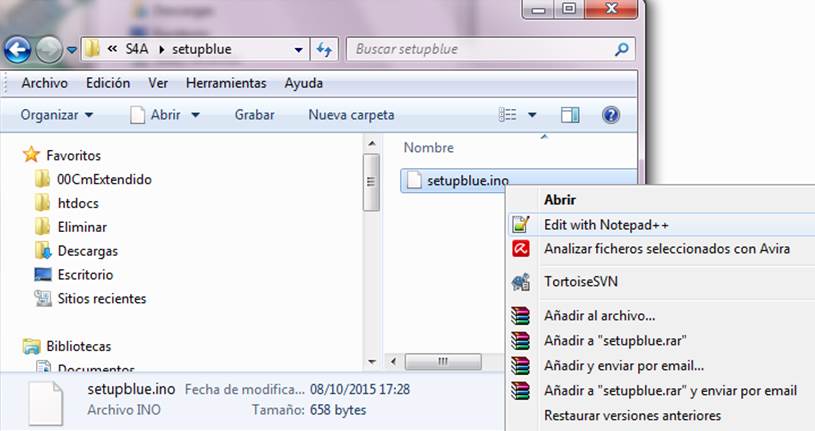Viewport: 815px width, 431px height.
Task: Open the Eliminar favorite folder
Action: (x=82, y=227)
